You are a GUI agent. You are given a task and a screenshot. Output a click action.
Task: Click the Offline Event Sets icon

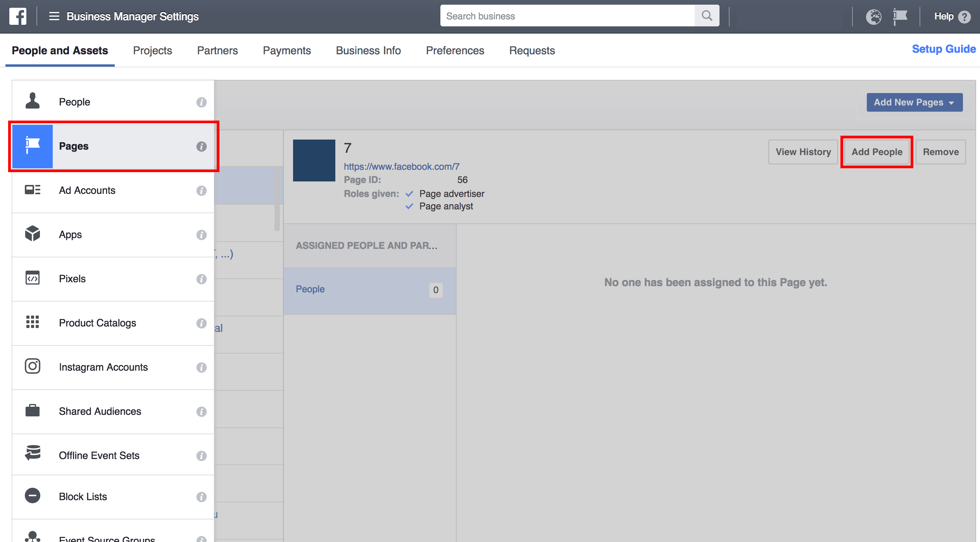point(33,453)
